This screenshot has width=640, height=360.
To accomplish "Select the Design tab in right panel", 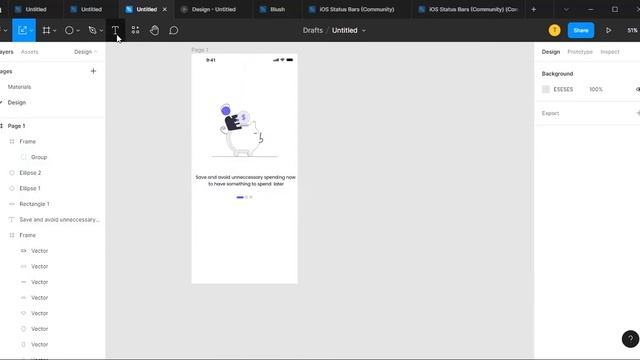I will (x=551, y=52).
